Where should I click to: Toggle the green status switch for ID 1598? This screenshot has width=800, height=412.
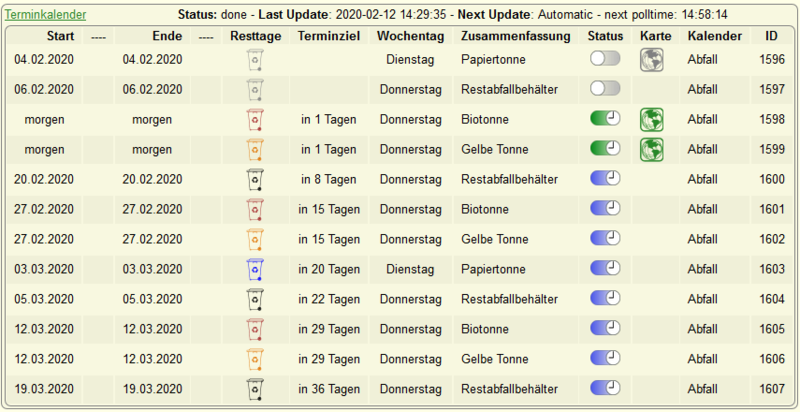click(x=605, y=119)
